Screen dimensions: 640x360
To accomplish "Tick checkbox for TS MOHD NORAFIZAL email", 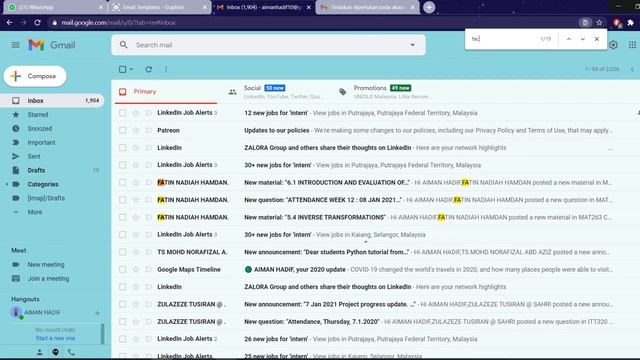I will tap(122, 252).
